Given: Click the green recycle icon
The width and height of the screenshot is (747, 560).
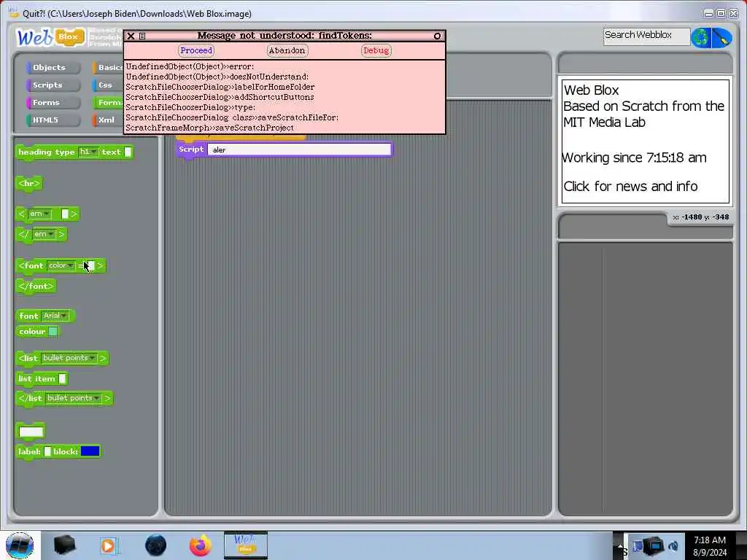Looking at the screenshot, I should click(701, 38).
